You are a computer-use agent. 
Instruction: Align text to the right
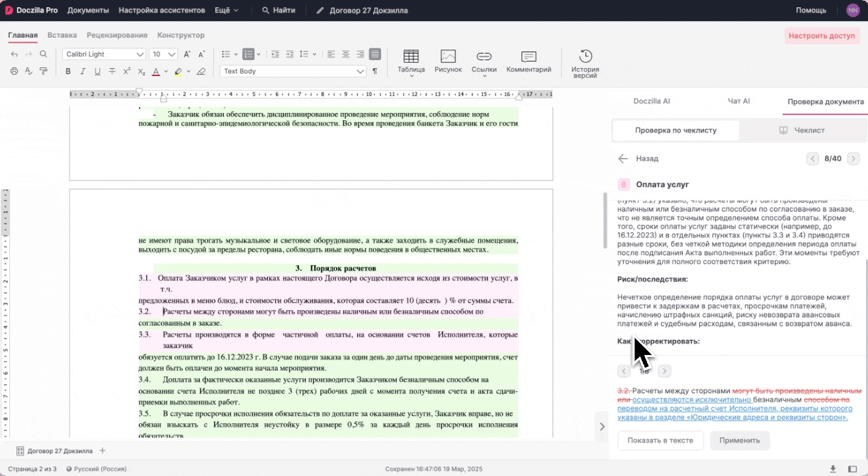coord(361,54)
